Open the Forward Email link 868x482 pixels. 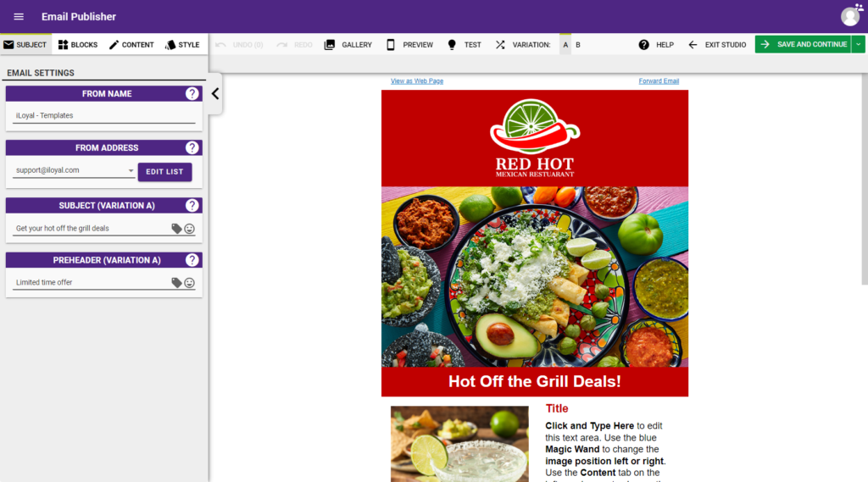click(659, 80)
